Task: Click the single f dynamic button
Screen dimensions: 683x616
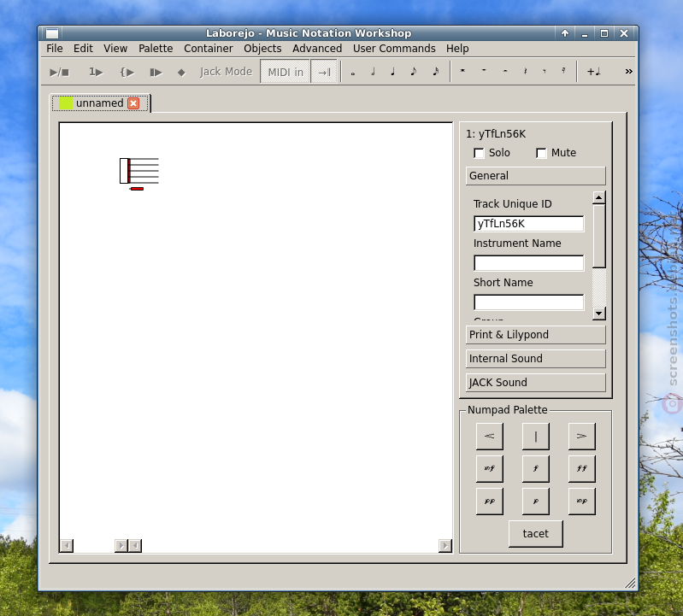Action: (536, 469)
